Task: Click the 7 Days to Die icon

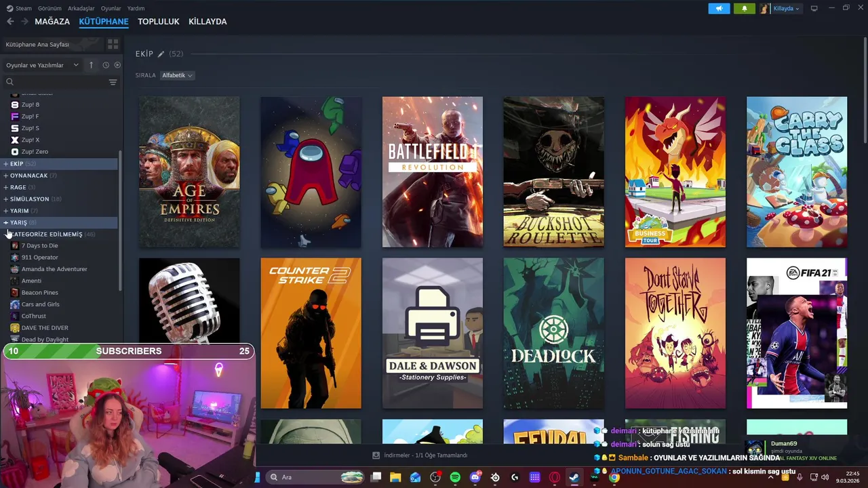Action: pyautogui.click(x=15, y=245)
